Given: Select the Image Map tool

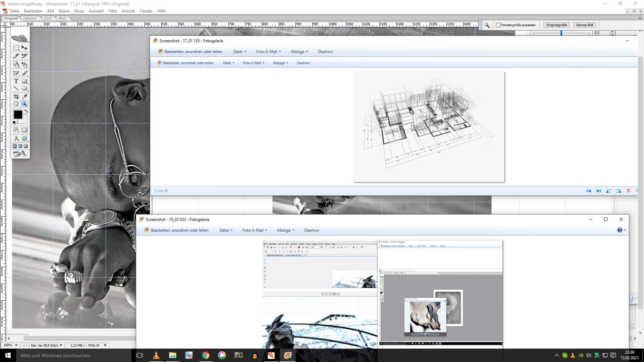Looking at the screenshot, I should point(16,64).
